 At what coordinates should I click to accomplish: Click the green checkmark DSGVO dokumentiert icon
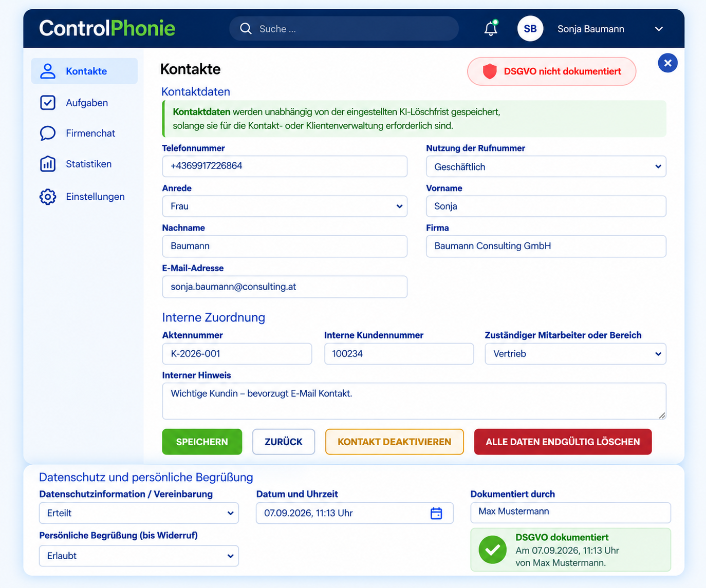(x=492, y=549)
